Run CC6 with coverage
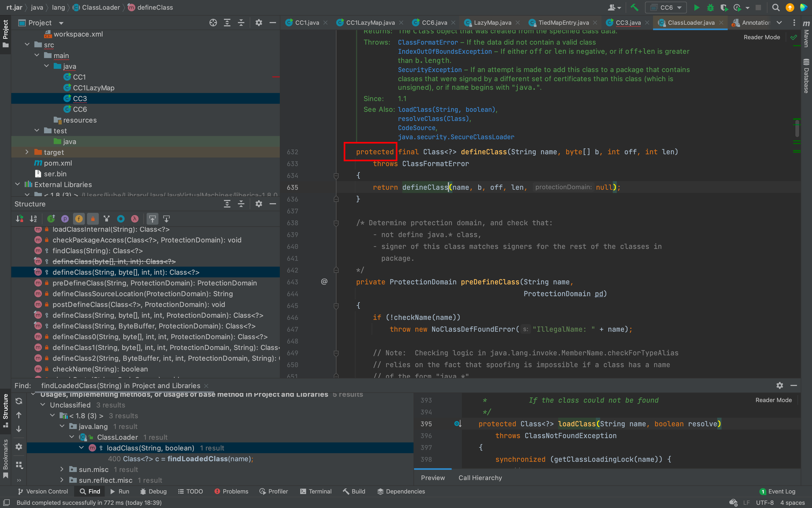812x508 pixels. [x=724, y=8]
